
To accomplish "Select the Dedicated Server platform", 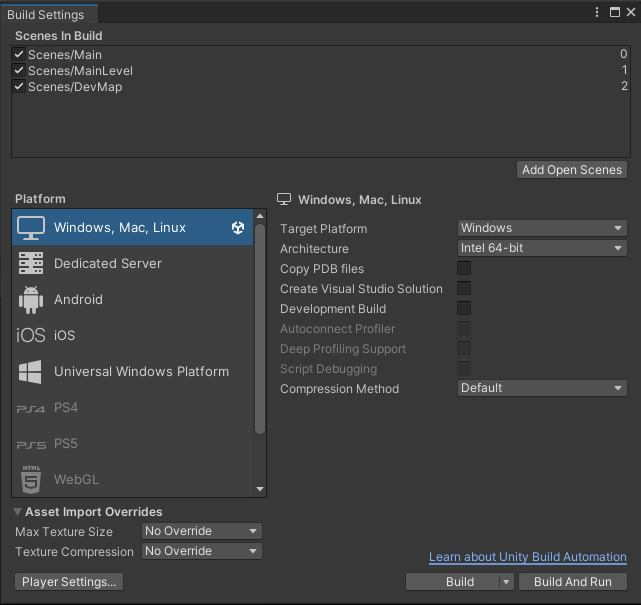I will 132,264.
